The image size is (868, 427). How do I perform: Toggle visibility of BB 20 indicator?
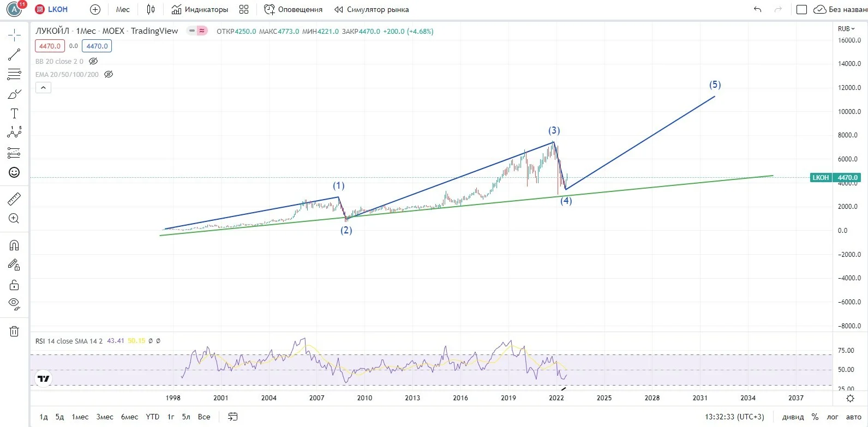pyautogui.click(x=93, y=61)
